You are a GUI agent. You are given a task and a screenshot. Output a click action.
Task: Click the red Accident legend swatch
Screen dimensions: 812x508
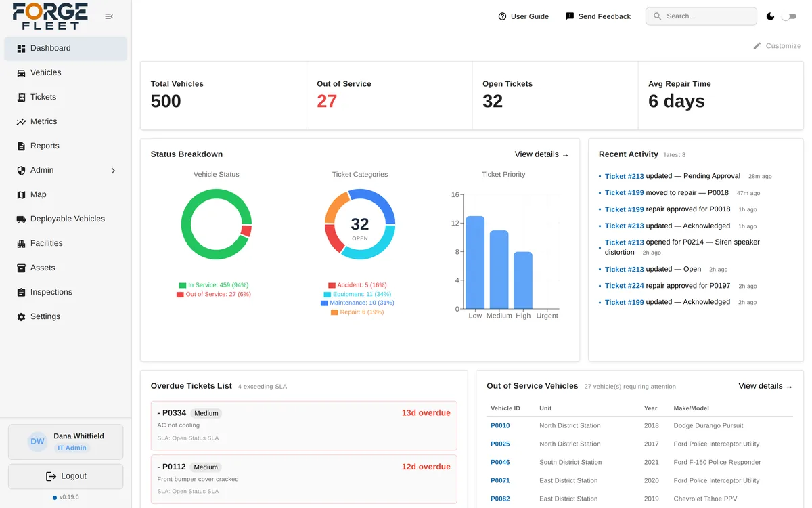(332, 286)
